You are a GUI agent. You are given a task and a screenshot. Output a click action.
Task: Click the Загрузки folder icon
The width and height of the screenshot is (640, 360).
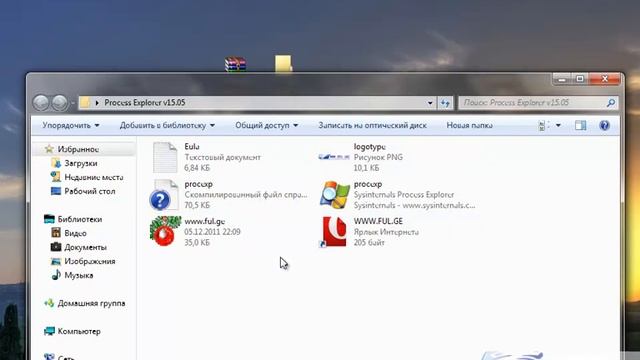pyautogui.click(x=56, y=163)
